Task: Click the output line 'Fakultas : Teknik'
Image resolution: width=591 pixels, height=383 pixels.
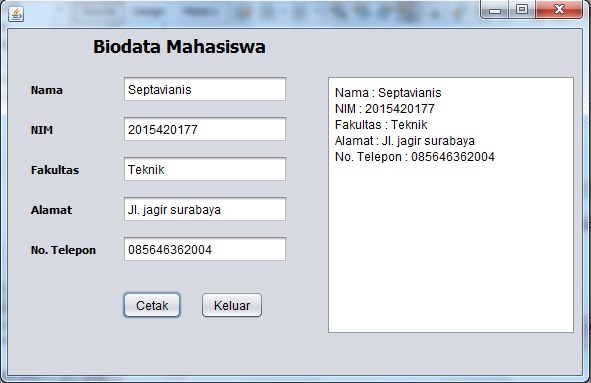Action: tap(381, 125)
